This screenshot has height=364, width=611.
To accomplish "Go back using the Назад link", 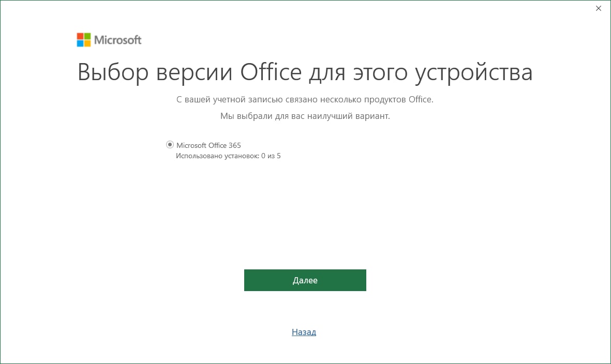I will point(304,332).
